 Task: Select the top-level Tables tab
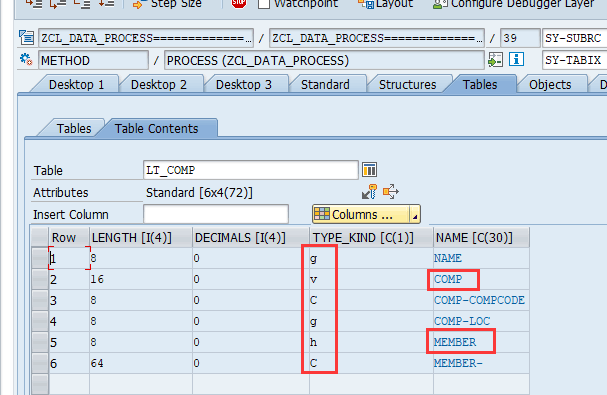coord(480,84)
